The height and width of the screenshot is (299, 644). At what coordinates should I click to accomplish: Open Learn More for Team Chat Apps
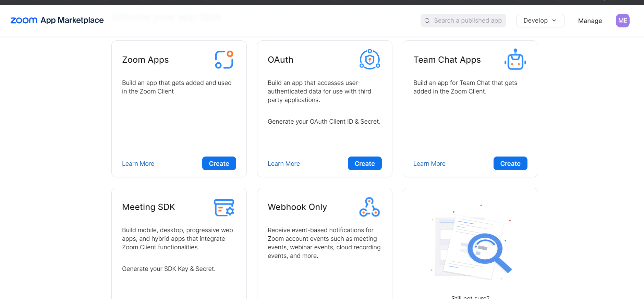[x=429, y=164]
